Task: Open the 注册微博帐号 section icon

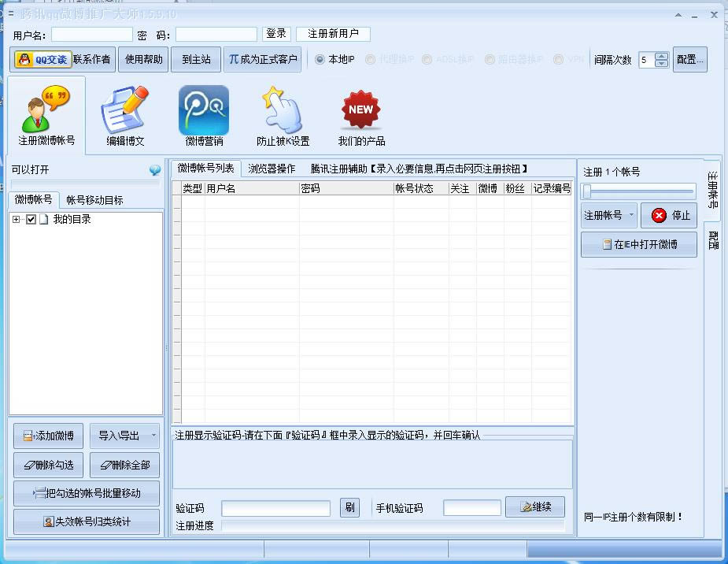Action: click(46, 115)
